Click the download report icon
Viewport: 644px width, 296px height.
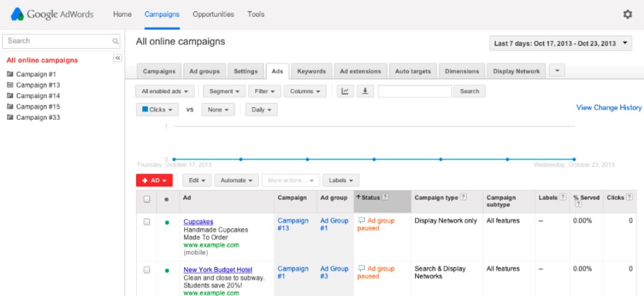click(x=364, y=91)
